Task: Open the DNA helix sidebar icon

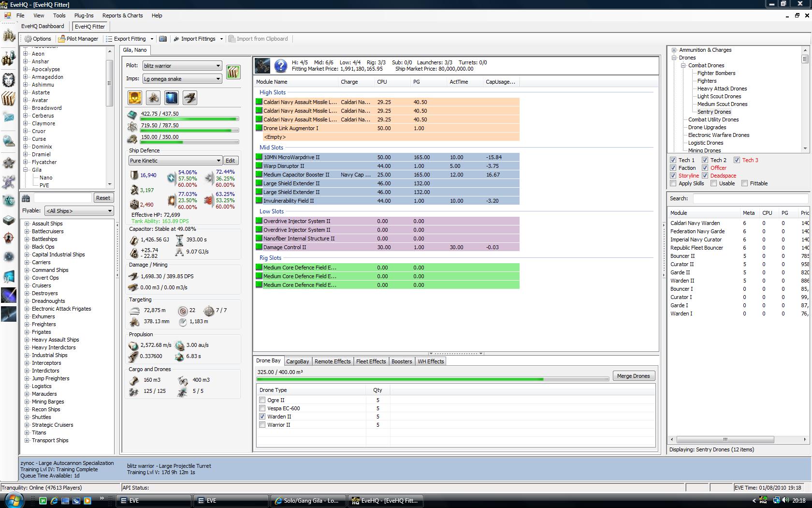Action: [9, 181]
